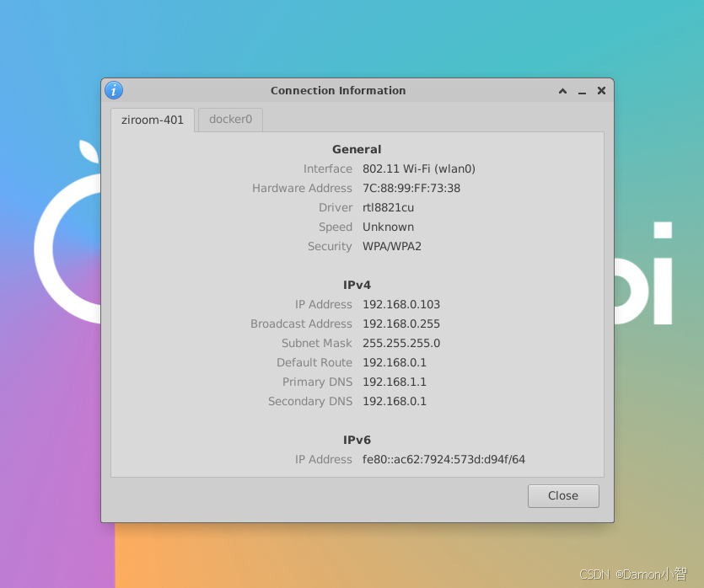The width and height of the screenshot is (704, 588).
Task: Switch to the docker0 tab
Action: (x=230, y=120)
